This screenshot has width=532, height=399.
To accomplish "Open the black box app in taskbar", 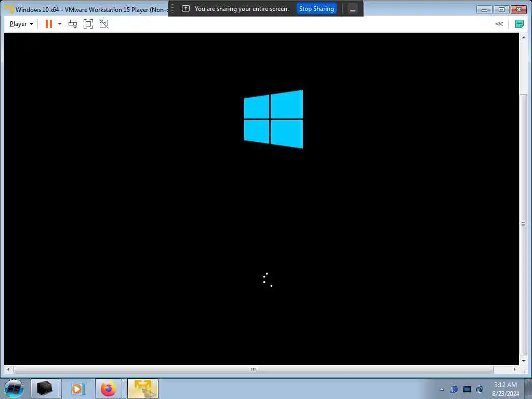I will [45, 389].
